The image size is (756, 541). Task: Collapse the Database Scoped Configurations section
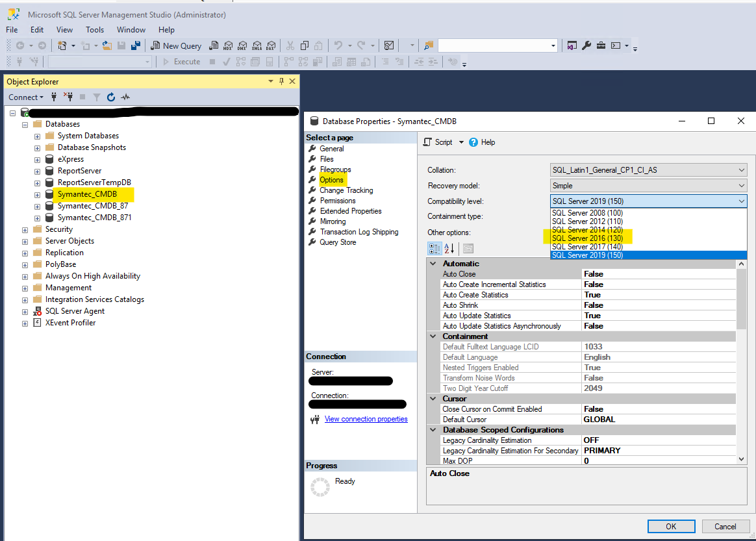tap(433, 430)
